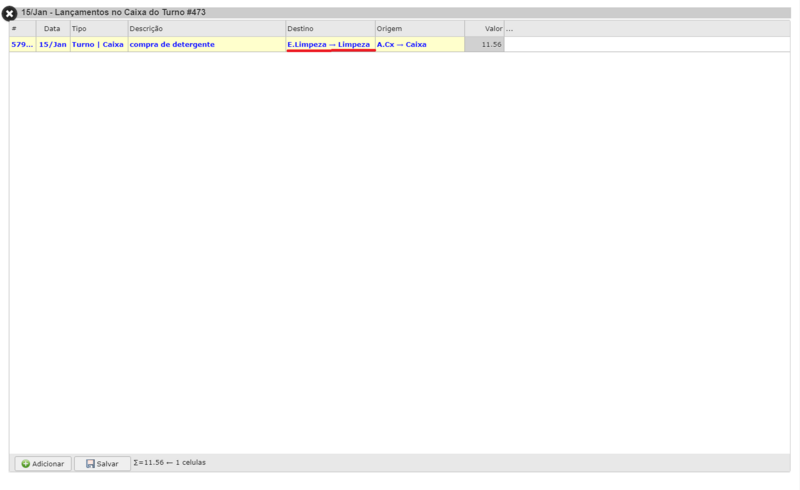The image size is (800, 490).
Task: Click the Salvar button
Action: [x=102, y=463]
